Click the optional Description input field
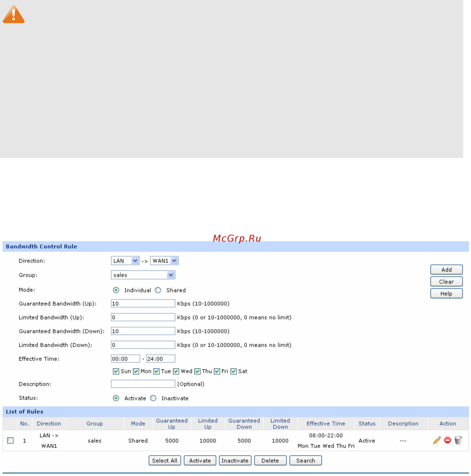 (x=143, y=384)
